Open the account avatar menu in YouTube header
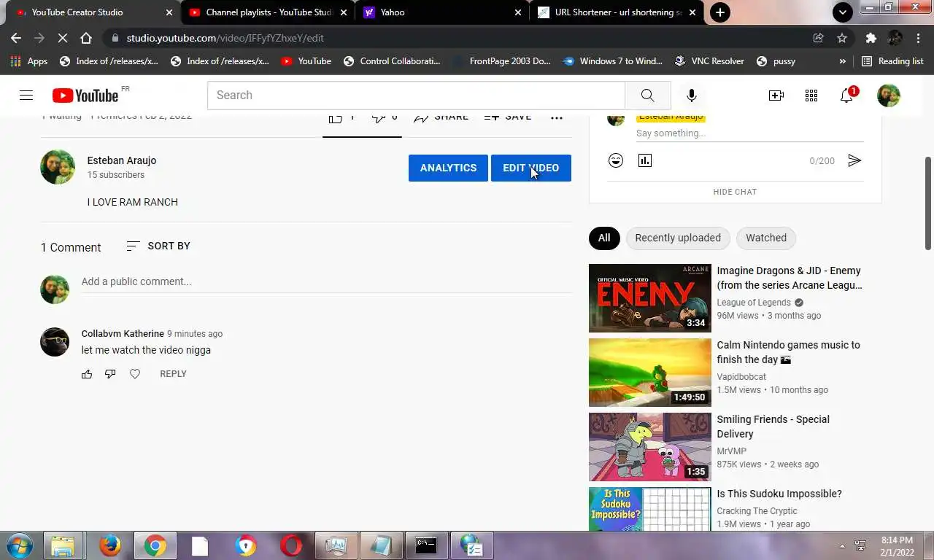This screenshot has width=934, height=560. pos(888,96)
